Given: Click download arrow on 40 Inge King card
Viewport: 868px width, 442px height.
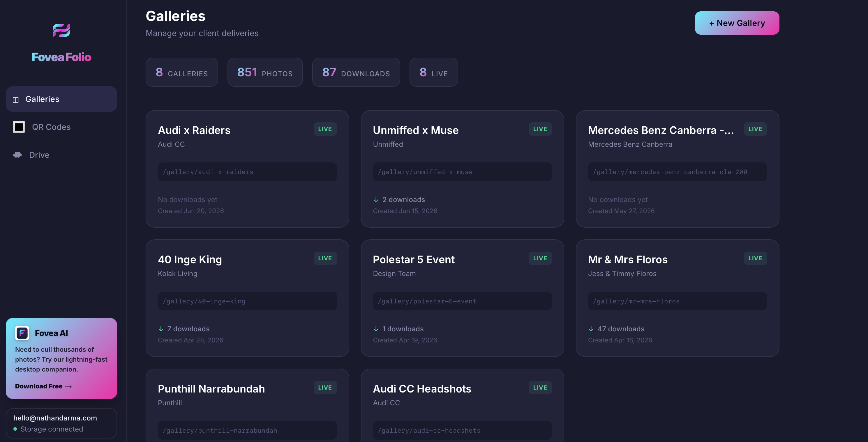Looking at the screenshot, I should click(161, 329).
